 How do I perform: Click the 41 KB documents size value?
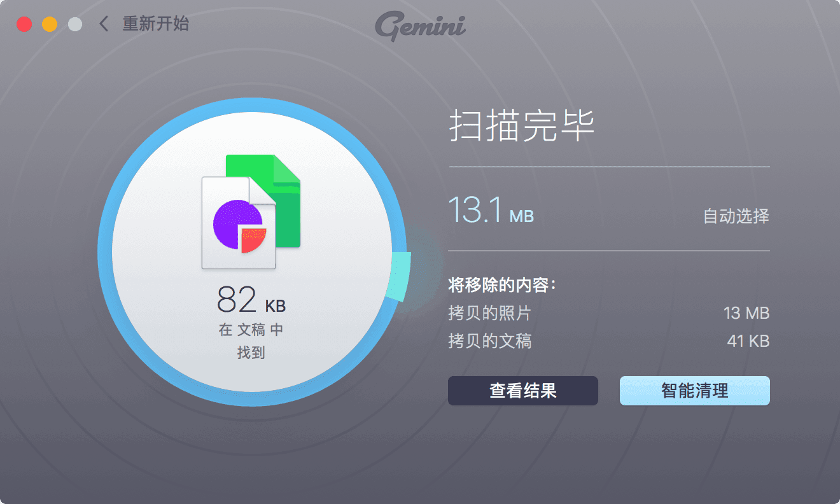pos(748,341)
